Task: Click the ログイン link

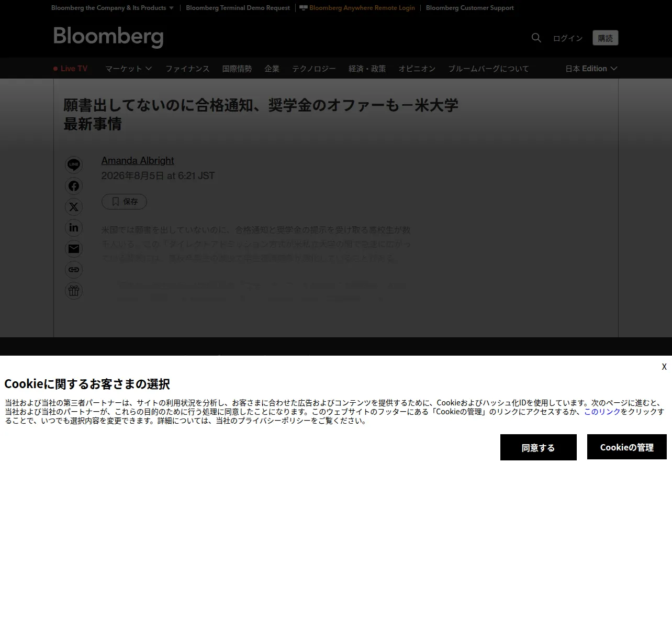Action: (x=568, y=38)
